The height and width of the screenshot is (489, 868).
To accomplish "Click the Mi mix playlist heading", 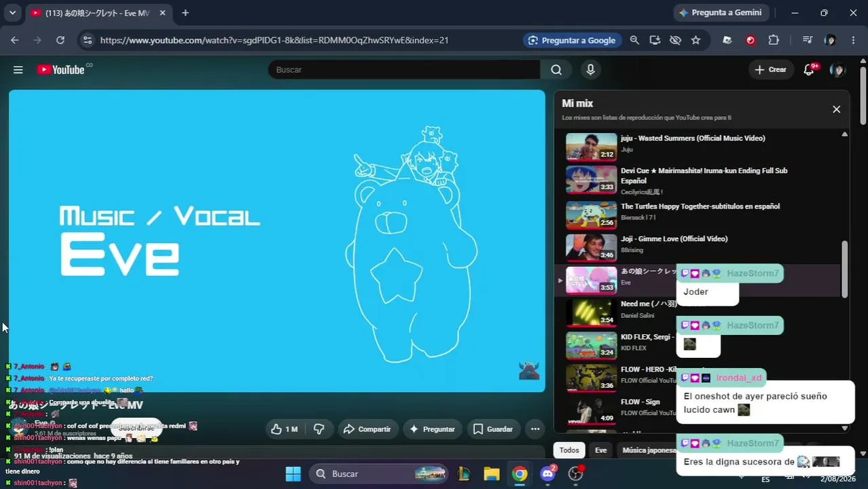I will tap(577, 103).
